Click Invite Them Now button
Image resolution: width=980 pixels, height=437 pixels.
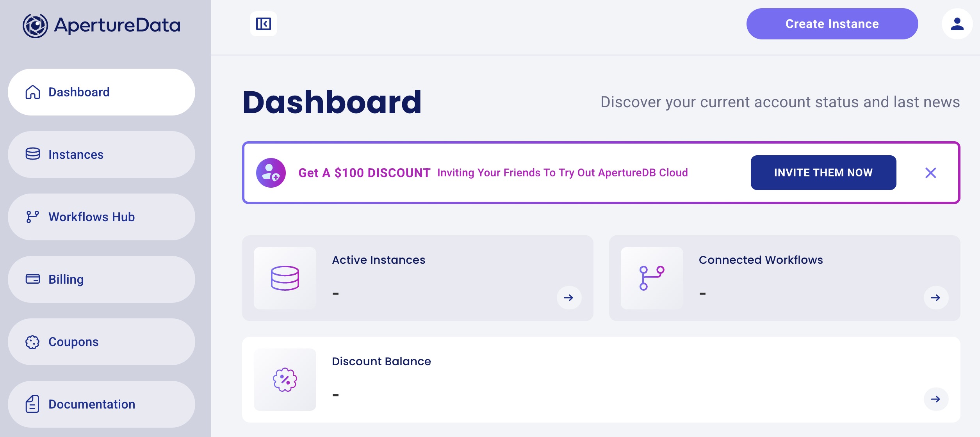click(823, 172)
